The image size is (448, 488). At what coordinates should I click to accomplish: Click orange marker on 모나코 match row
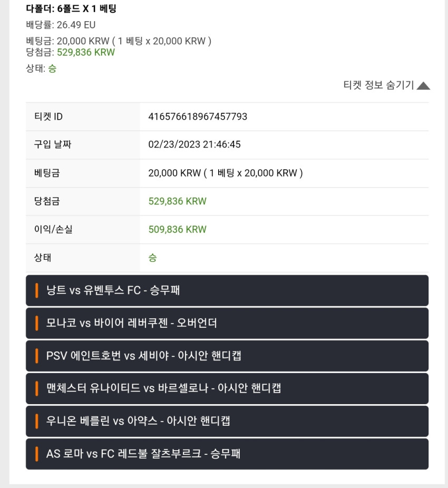(37, 323)
